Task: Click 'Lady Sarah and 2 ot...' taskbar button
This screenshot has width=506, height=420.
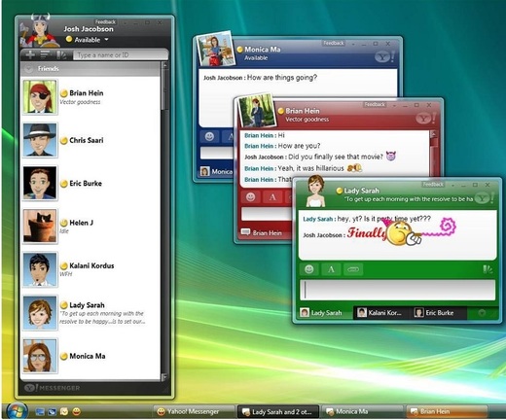Action: tap(278, 411)
